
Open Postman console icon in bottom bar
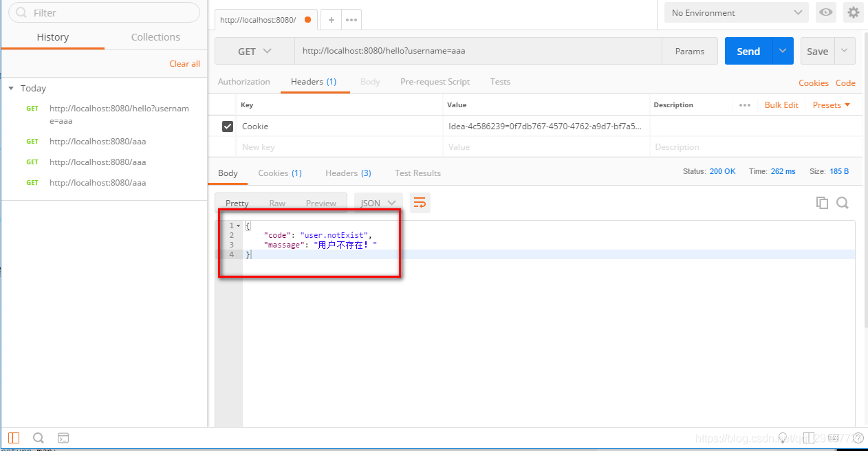point(63,438)
